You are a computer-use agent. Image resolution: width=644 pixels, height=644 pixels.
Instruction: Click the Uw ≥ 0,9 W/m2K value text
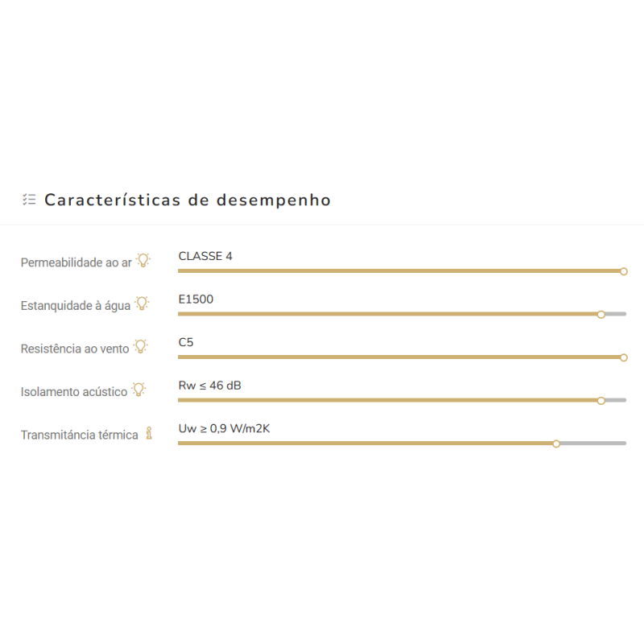[225, 429]
